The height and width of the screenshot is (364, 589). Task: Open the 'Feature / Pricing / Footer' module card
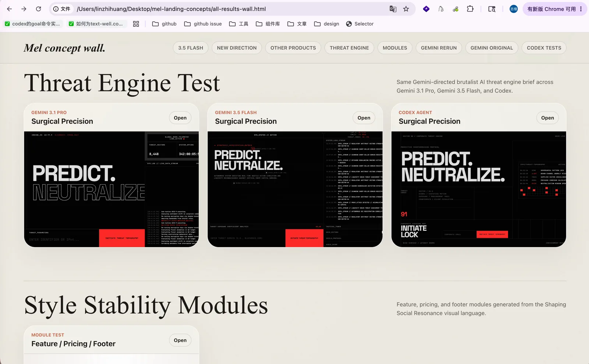coord(180,340)
